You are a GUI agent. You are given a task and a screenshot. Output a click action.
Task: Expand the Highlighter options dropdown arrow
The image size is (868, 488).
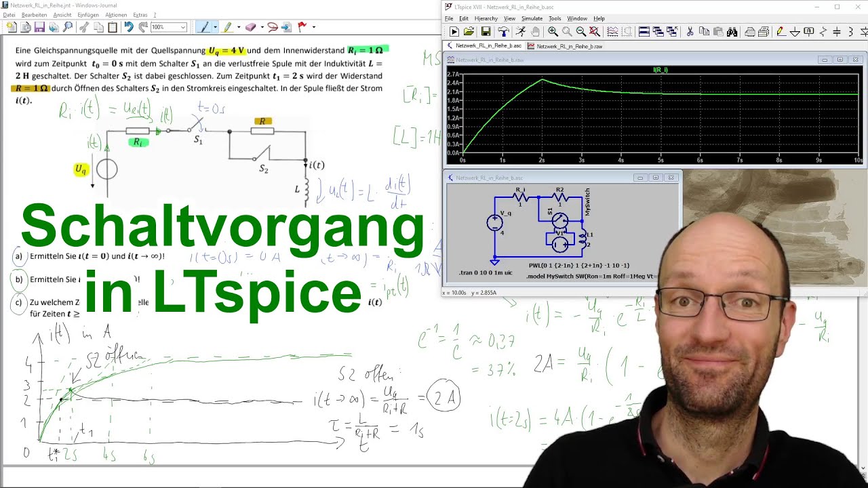pyautogui.click(x=238, y=27)
